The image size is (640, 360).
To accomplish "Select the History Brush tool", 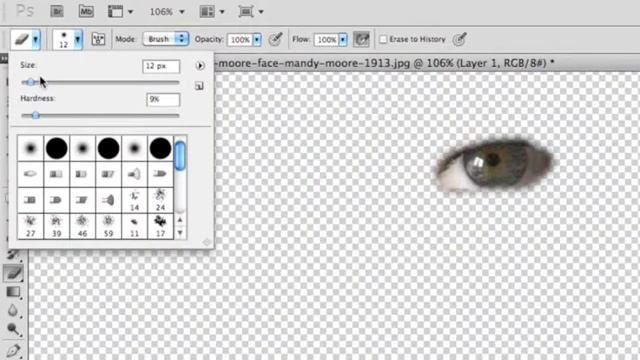I will 13,255.
